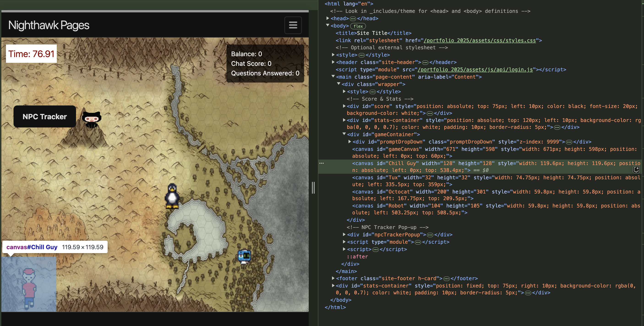Expand the header site-header node
Image resolution: width=644 pixels, height=326 pixels.
click(x=333, y=62)
